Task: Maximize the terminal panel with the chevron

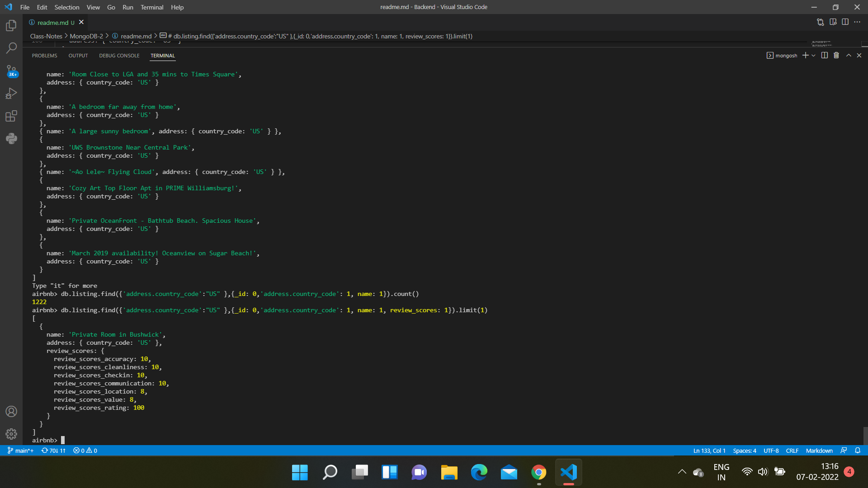Action: coord(849,55)
